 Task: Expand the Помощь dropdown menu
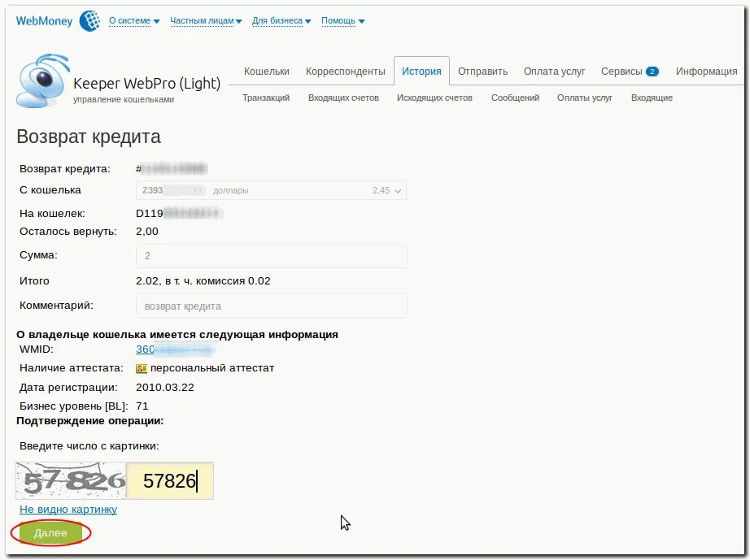point(342,21)
